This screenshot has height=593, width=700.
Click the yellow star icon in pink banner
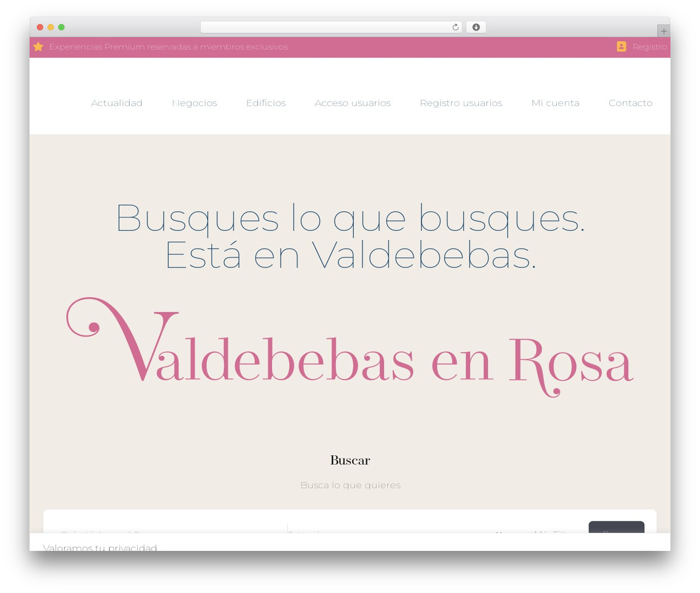tap(38, 47)
